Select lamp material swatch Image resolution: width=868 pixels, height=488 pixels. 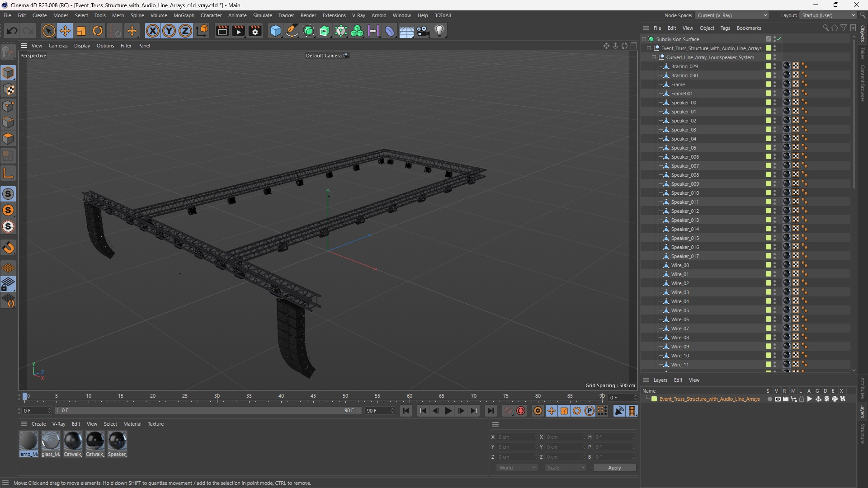coord(28,444)
